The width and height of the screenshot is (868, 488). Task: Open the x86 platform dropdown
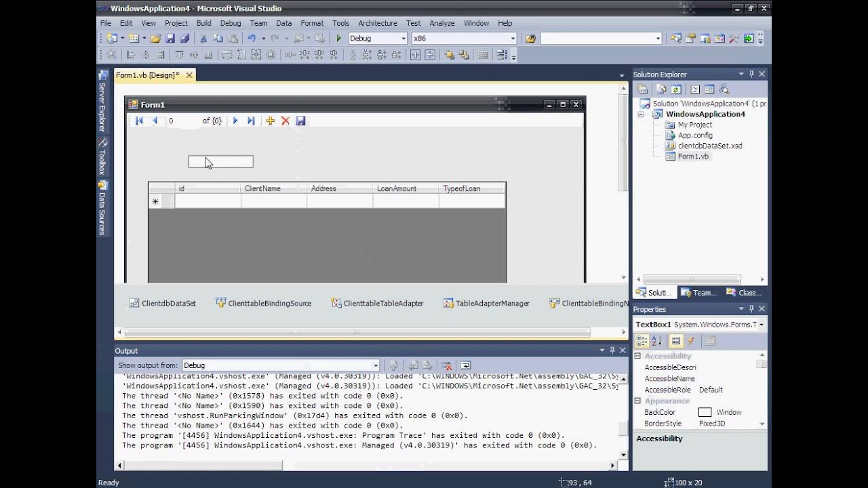point(513,39)
